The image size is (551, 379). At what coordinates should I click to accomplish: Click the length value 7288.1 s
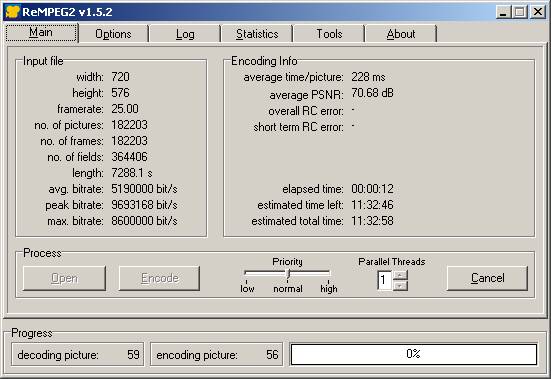coord(132,173)
